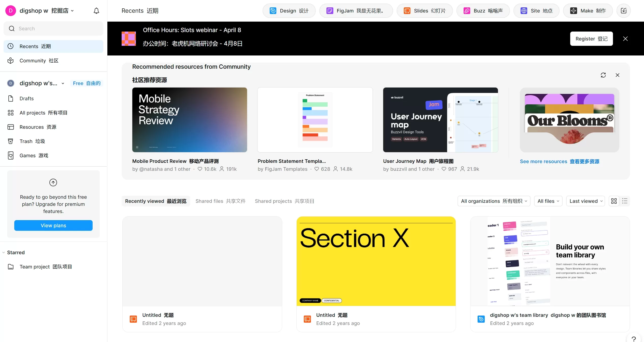Click the View plans button
644x342 pixels.
pyautogui.click(x=53, y=225)
